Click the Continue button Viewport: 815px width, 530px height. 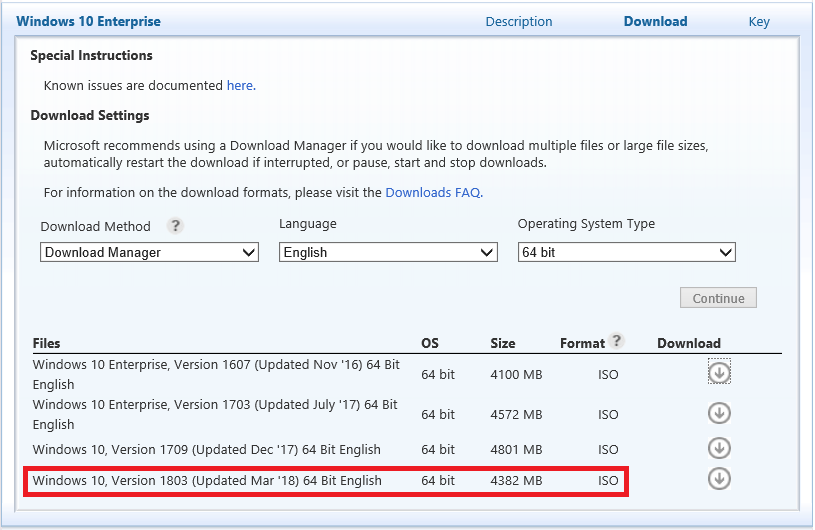(718, 298)
